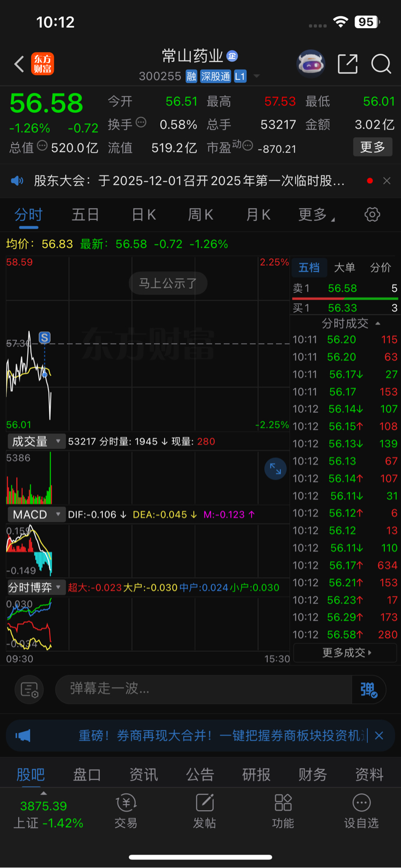Expand the 更多 chart period menu
This screenshot has height=868, width=401.
pos(316,215)
